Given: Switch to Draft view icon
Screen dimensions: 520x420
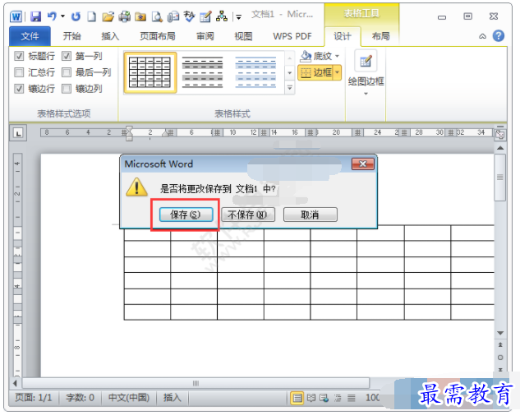Looking at the screenshot, I should 352,398.
